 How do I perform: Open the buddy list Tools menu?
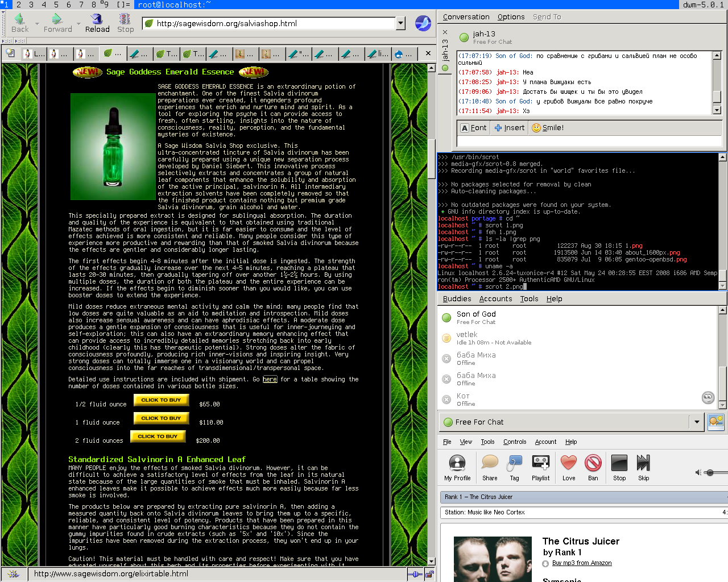529,299
